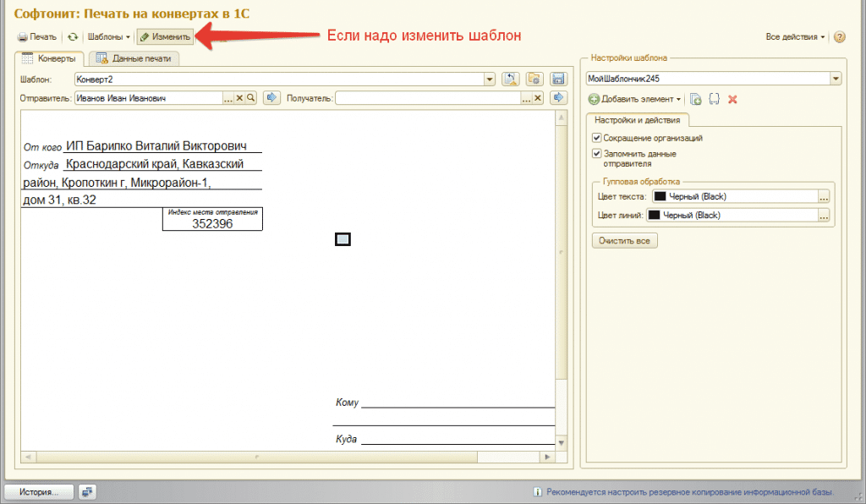Open the Отправитель selection ellipsis button
This screenshot has height=504, width=866.
click(228, 98)
